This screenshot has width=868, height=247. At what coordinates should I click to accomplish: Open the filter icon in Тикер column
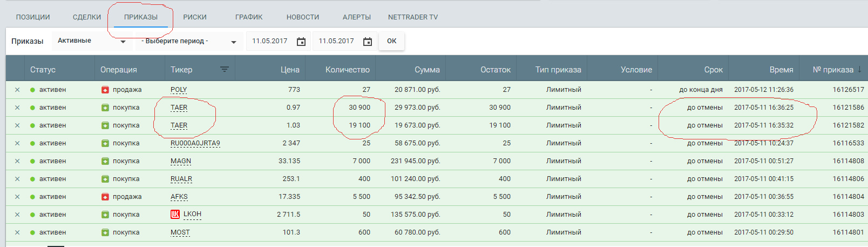pos(225,69)
